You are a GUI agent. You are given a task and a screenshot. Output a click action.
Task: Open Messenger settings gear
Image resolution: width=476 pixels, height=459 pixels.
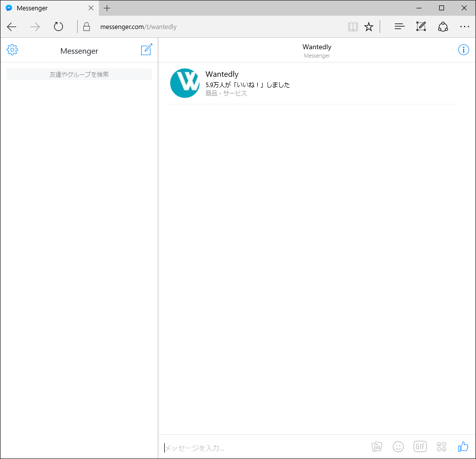[12, 50]
